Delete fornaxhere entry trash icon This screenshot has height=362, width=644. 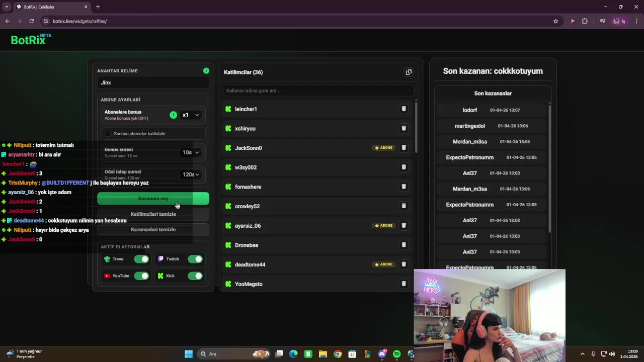point(404,187)
